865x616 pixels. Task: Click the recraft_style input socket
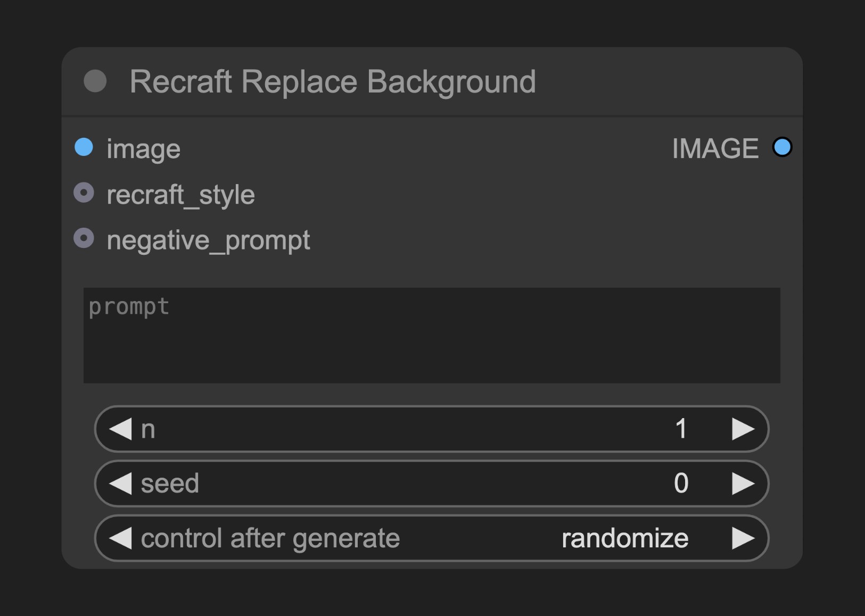pos(84,193)
